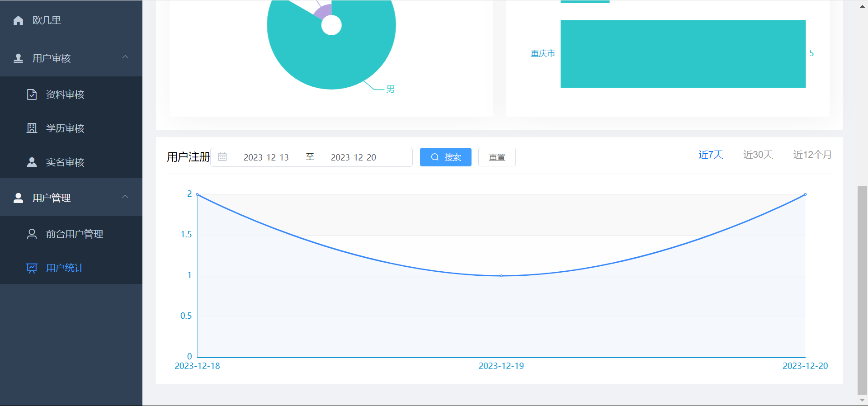Click the 实名审核 user icon
868x406 pixels.
[x=32, y=162]
